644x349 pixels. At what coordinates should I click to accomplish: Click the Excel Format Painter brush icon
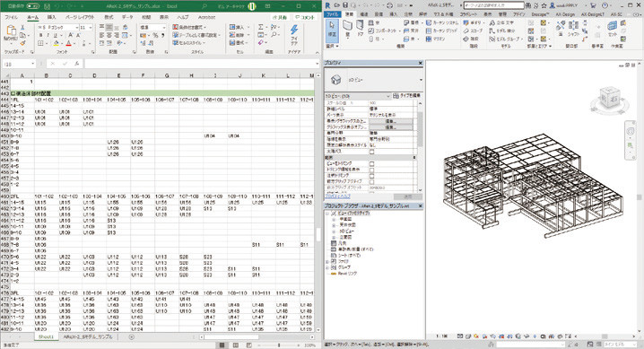pos(22,43)
